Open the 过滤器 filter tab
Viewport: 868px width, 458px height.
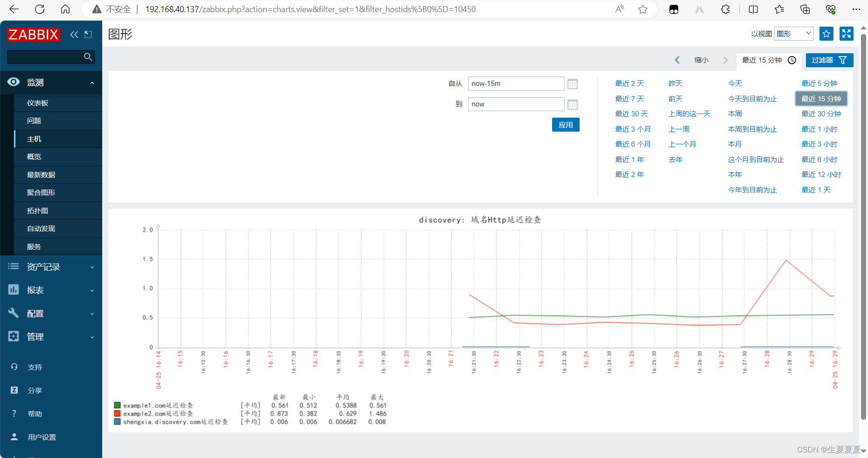(x=829, y=60)
